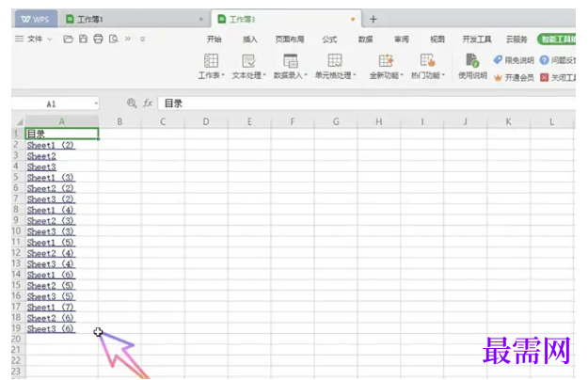The image size is (588, 380).
Task: Open the Sheet2 (2) hyperlink
Action: point(51,188)
